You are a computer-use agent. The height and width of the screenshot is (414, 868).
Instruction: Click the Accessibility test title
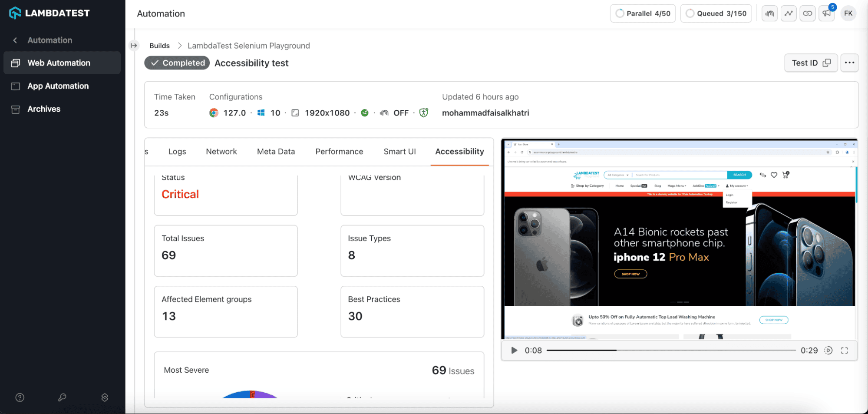pos(251,63)
